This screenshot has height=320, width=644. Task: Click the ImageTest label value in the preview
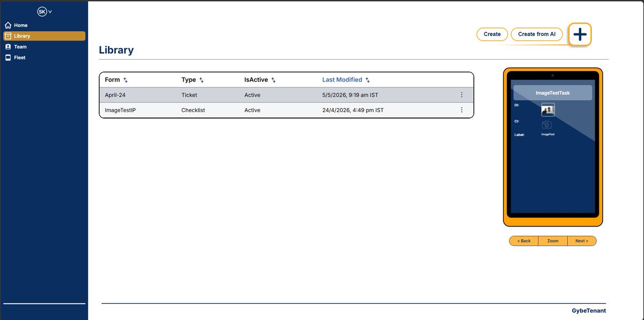click(x=548, y=134)
